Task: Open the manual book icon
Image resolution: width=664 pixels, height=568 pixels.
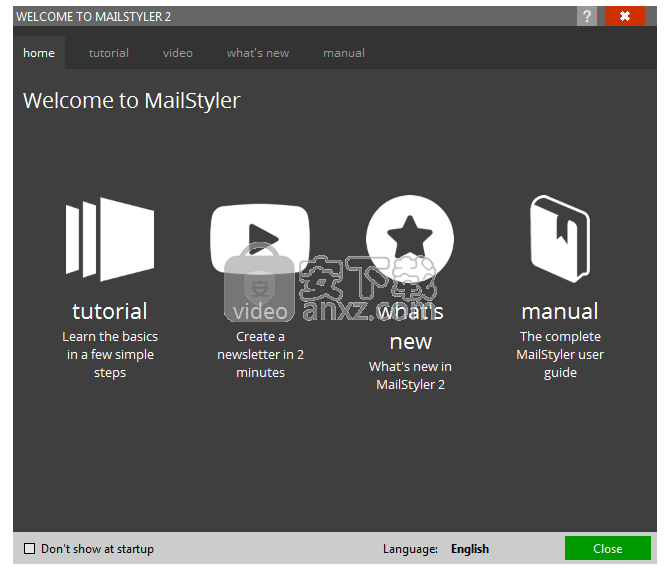Action: coord(560,238)
